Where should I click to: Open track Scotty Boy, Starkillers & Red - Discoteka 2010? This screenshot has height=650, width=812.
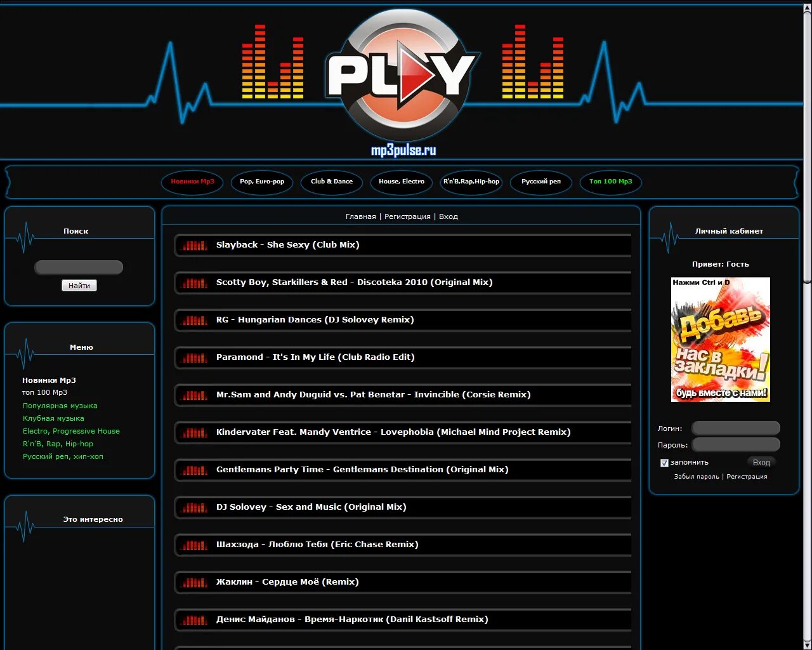355,282
